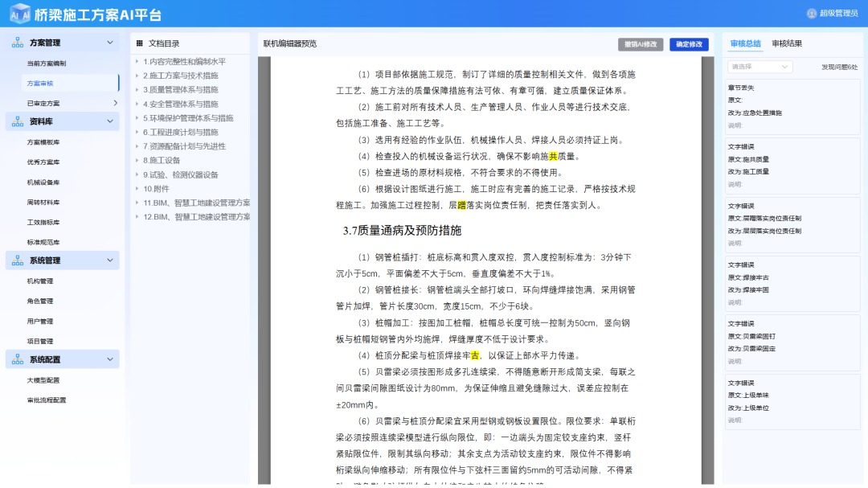
Task: Select the 章节丢失 review issue card
Action: coord(792,106)
